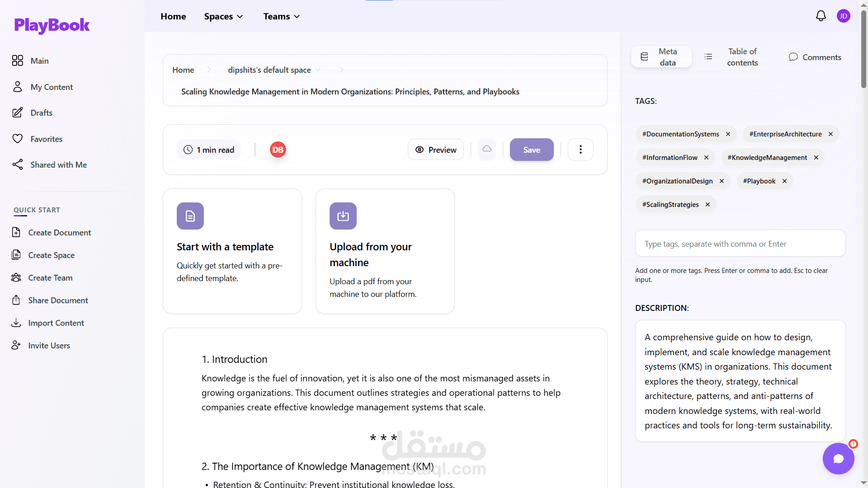Click the tags input field
This screenshot has height=488, width=868.
coord(740,244)
